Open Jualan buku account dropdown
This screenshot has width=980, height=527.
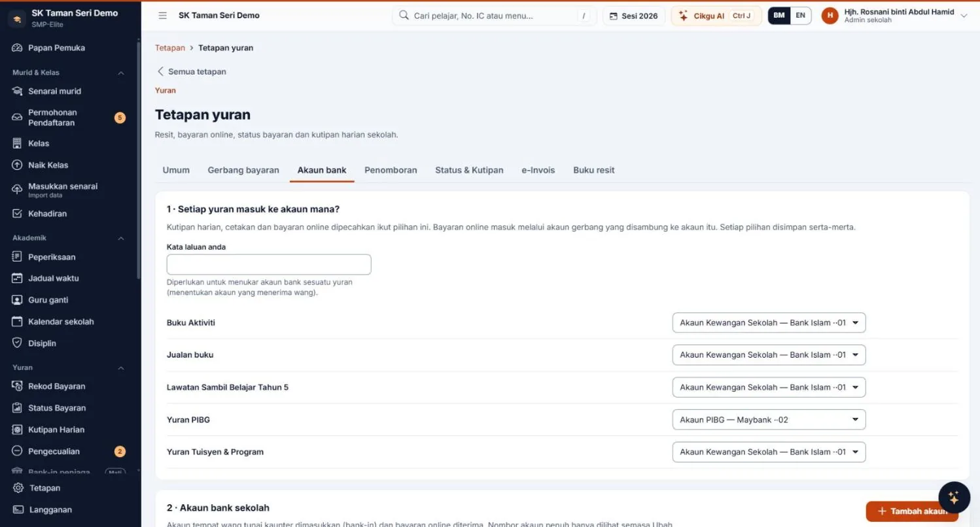click(x=769, y=355)
